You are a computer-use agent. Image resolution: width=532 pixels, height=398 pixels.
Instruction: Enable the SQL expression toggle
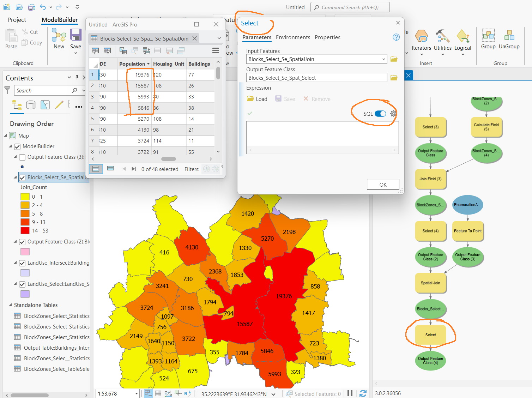pos(380,114)
